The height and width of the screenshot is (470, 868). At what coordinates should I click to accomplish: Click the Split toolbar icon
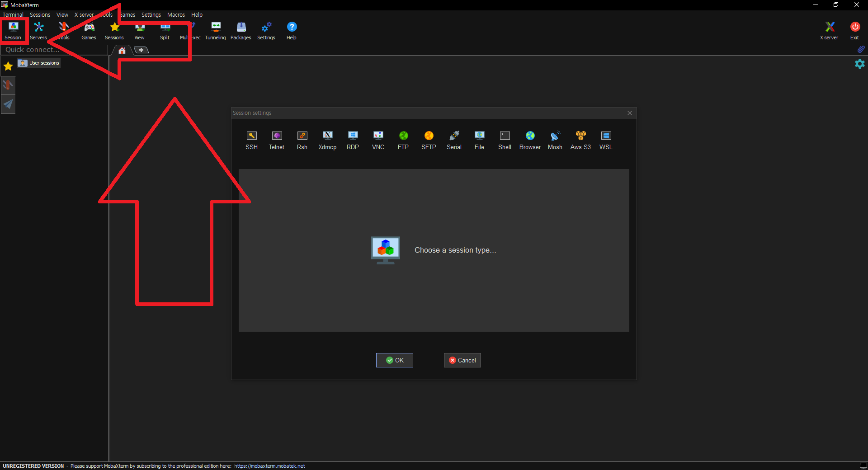click(x=165, y=31)
